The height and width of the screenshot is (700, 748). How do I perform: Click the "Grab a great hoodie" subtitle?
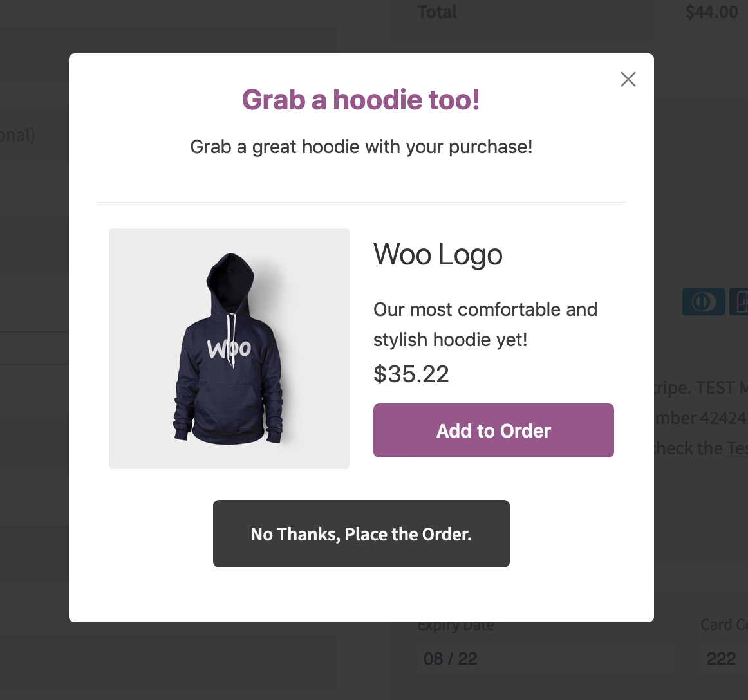[x=361, y=147]
